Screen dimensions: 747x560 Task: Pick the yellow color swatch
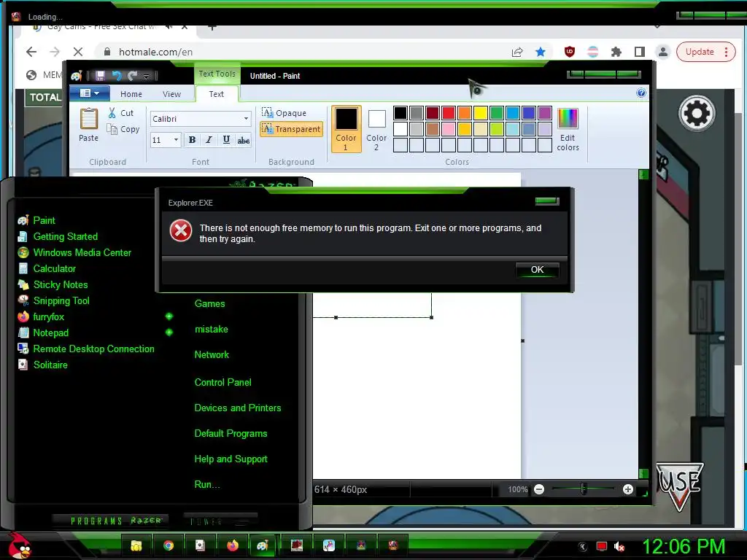point(480,113)
